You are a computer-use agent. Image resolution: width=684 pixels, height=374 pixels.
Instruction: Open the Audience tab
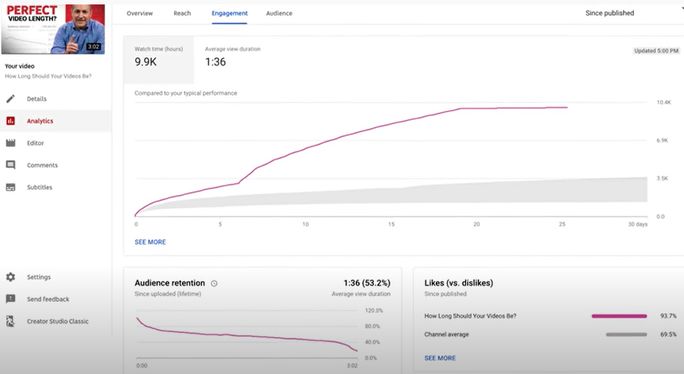pos(279,13)
